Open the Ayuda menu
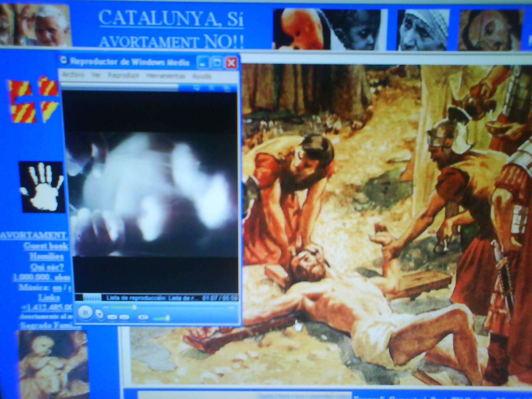This screenshot has width=532, height=399. click(202, 76)
